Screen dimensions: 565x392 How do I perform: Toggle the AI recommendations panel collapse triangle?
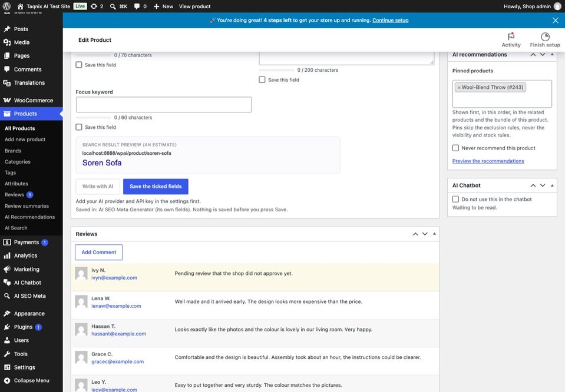tap(552, 55)
